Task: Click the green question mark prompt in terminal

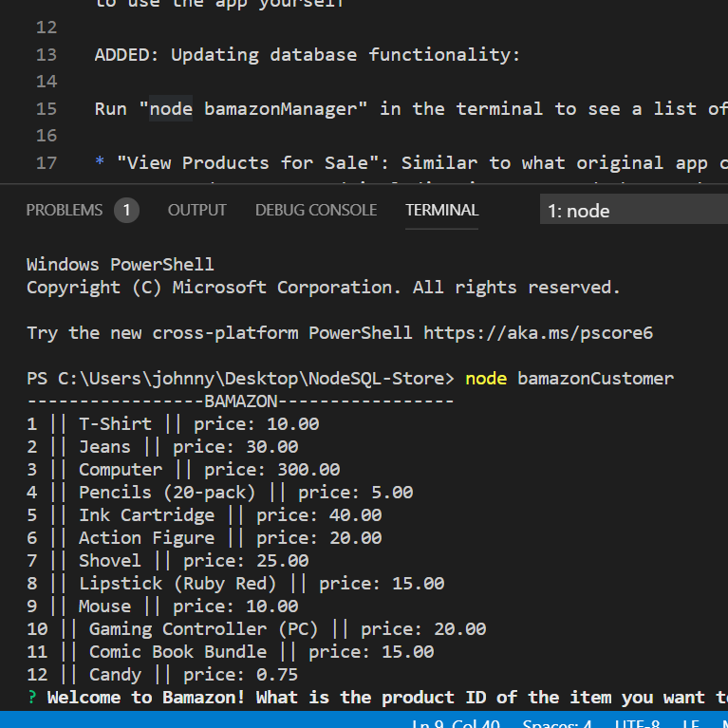Action: point(31,698)
